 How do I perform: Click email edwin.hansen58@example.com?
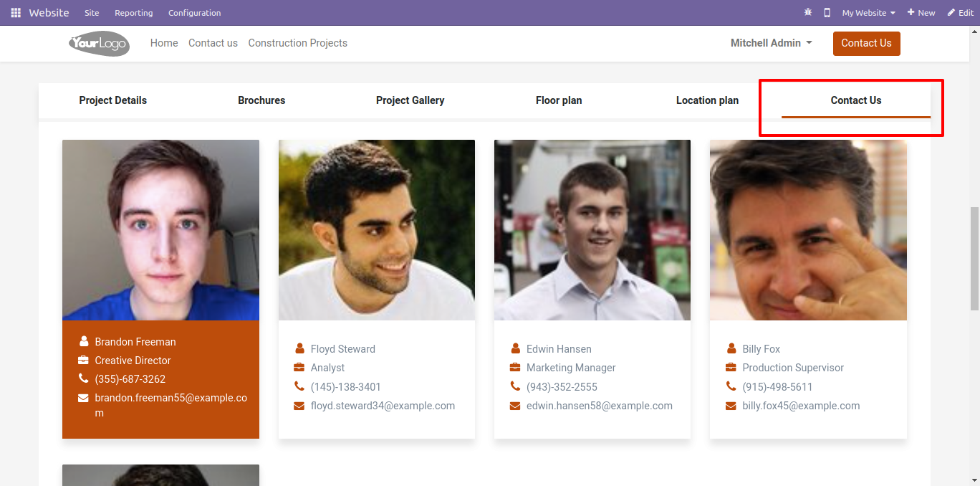[x=600, y=406]
